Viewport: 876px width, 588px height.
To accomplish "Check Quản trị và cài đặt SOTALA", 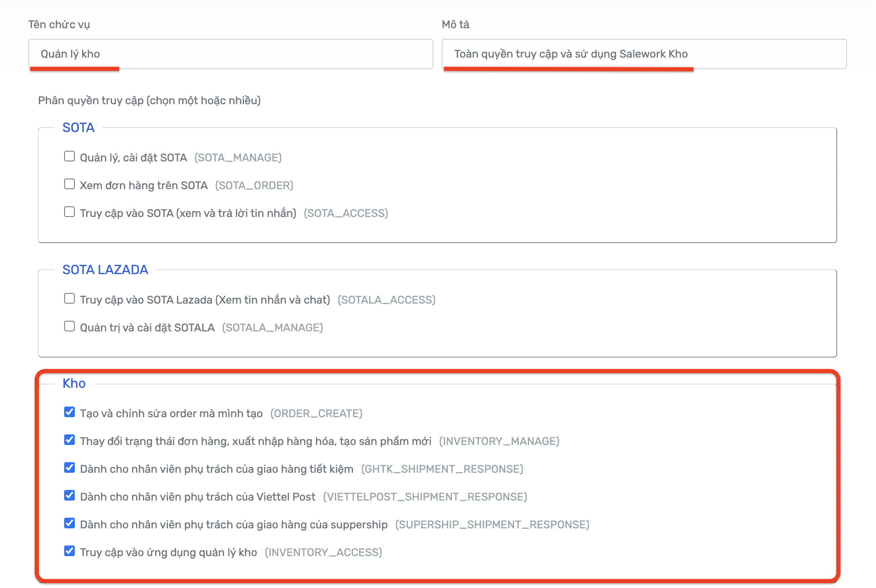I will point(69,326).
